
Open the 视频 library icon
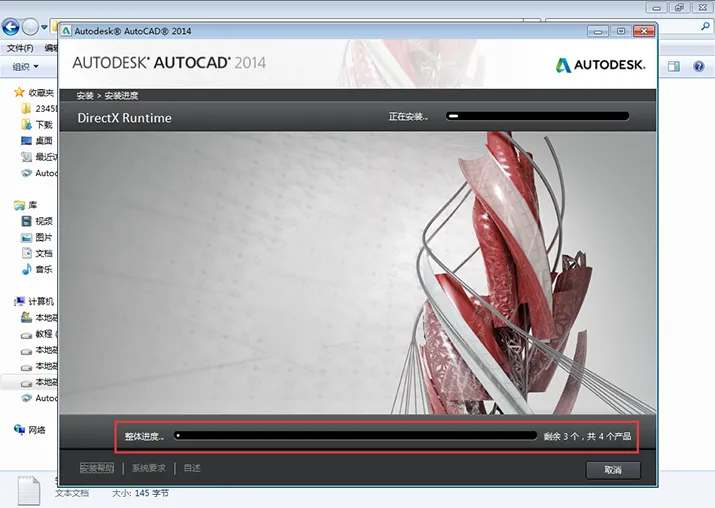click(x=26, y=221)
